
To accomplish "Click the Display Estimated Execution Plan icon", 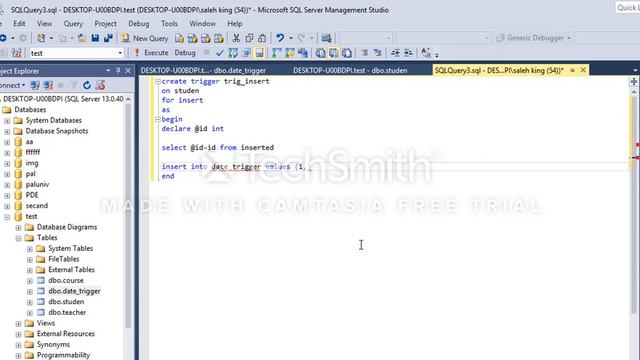I will pos(233,53).
